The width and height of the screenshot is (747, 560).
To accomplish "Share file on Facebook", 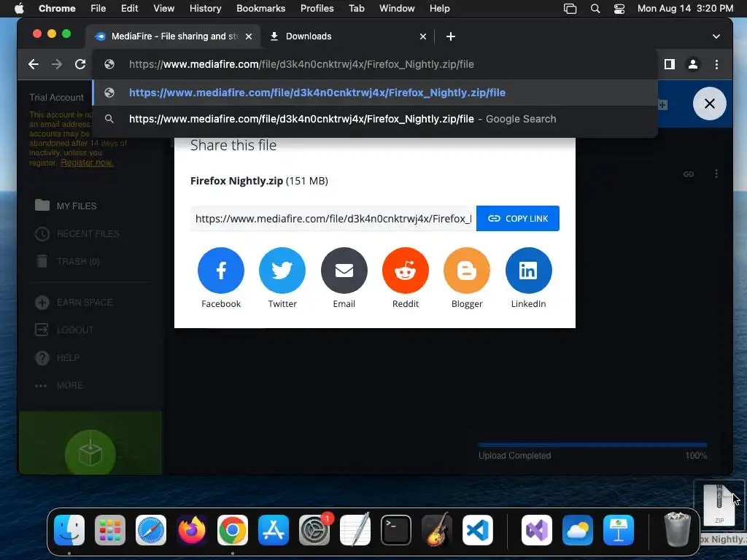I will tap(220, 270).
